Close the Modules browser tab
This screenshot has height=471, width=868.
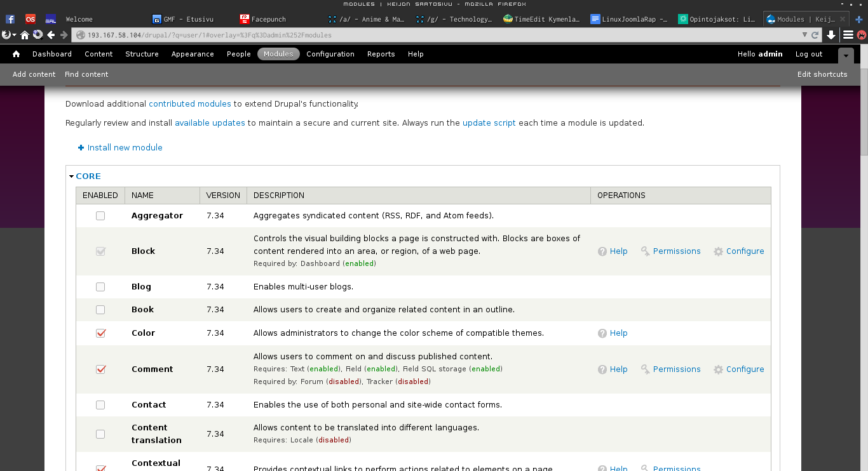click(844, 19)
